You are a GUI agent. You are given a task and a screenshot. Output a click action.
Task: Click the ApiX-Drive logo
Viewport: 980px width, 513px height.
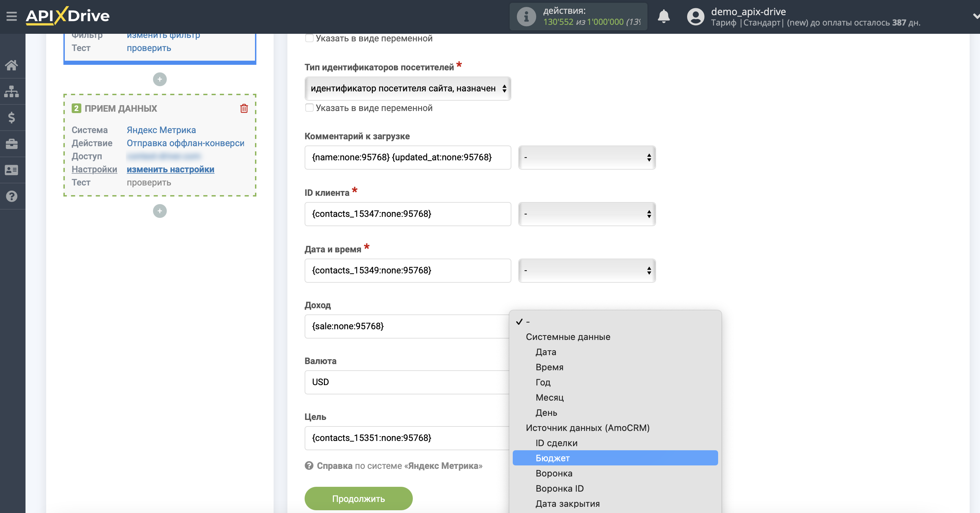coord(68,16)
